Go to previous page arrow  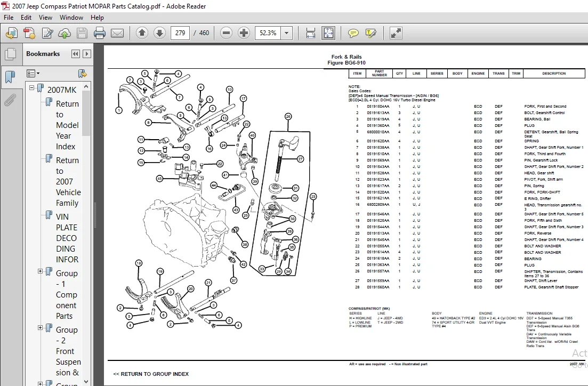(x=142, y=33)
